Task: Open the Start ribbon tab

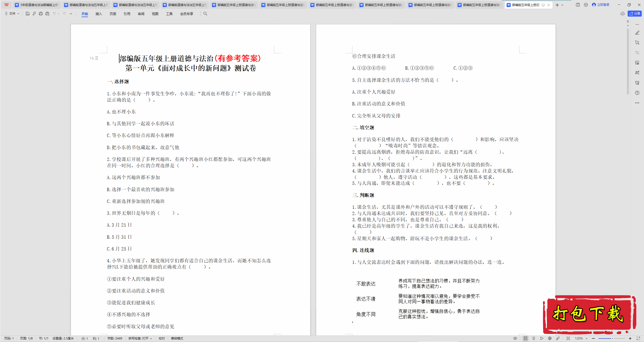Action: coord(85,14)
